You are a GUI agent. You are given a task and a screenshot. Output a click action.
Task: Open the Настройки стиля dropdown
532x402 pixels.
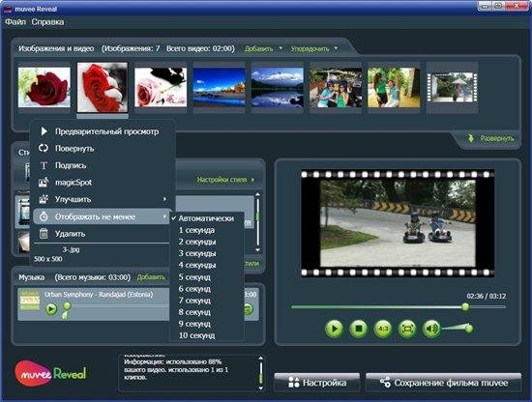(225, 180)
